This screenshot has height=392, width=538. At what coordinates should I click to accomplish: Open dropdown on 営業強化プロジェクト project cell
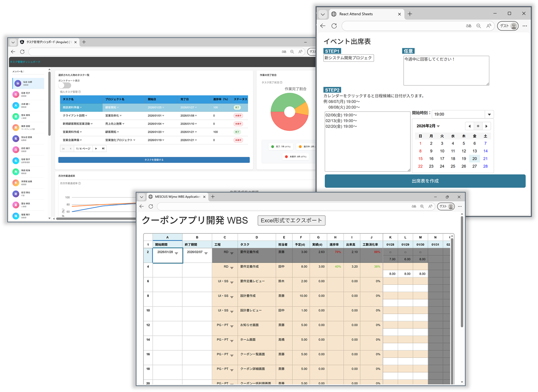pyautogui.click(x=134, y=140)
